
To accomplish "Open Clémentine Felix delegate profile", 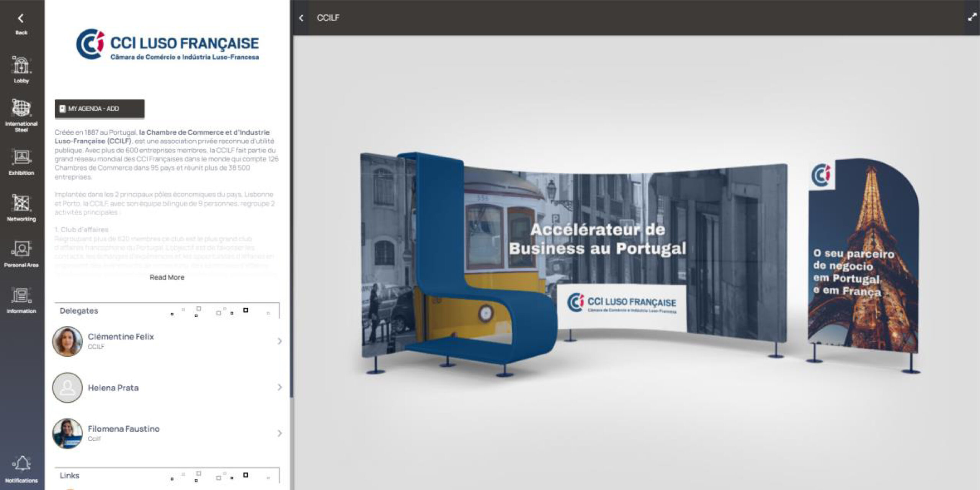I will tap(167, 341).
